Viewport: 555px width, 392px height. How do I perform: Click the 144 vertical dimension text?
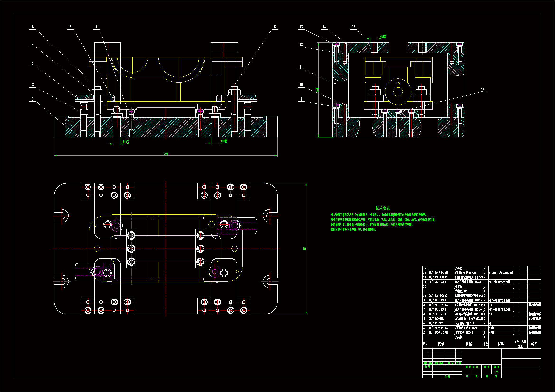(x=317, y=90)
